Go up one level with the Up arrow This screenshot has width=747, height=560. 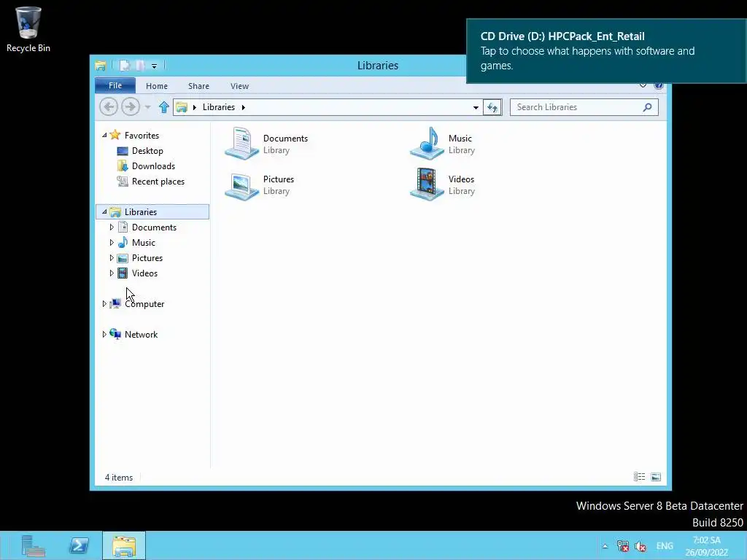pos(164,107)
